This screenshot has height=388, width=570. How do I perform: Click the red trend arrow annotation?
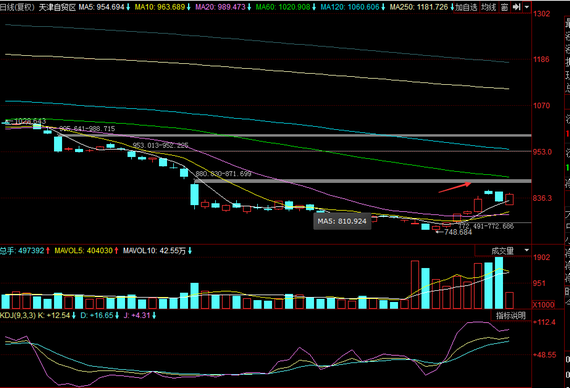point(455,187)
